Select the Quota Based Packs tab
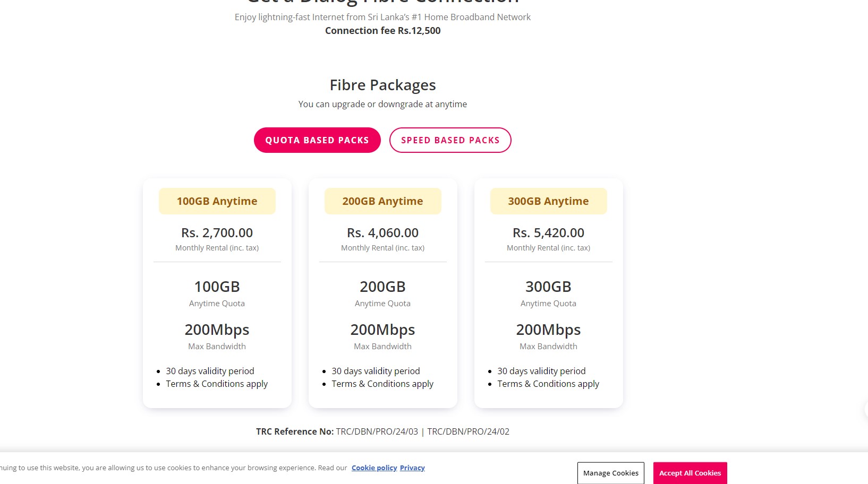Screen dimensions: 868x484 317,140
